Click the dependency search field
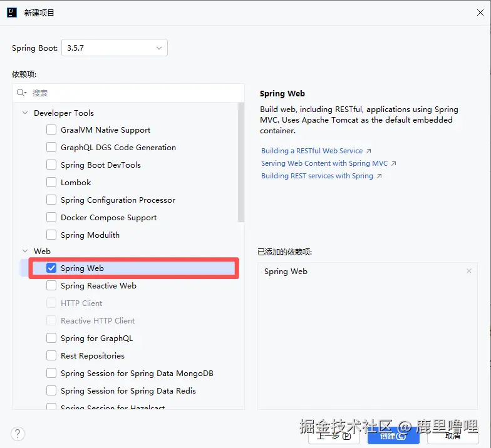This screenshot has height=448, width=491. [128, 93]
